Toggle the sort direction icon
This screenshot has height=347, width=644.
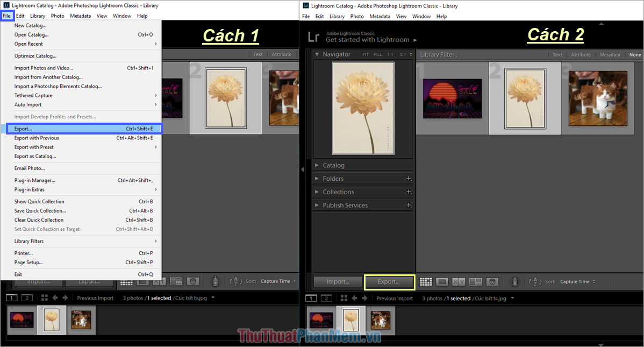point(535,281)
